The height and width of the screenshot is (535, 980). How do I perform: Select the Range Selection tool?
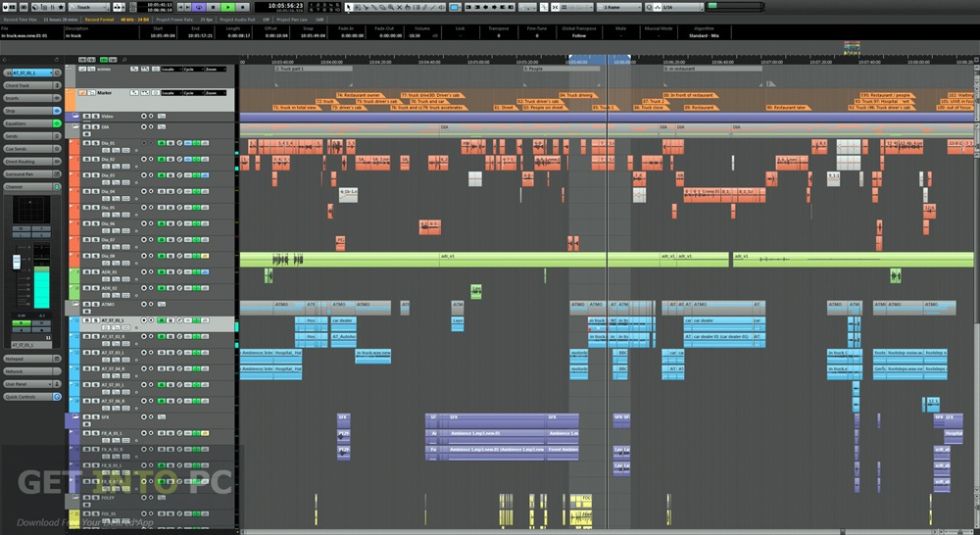tap(358, 7)
